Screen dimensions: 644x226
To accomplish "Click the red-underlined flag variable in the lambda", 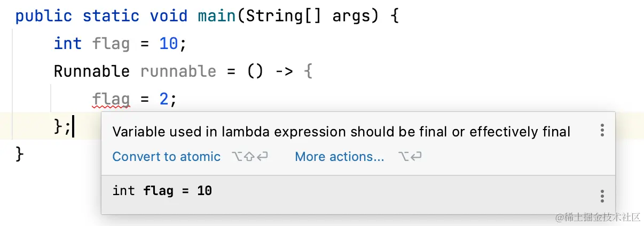I will pyautogui.click(x=111, y=99).
